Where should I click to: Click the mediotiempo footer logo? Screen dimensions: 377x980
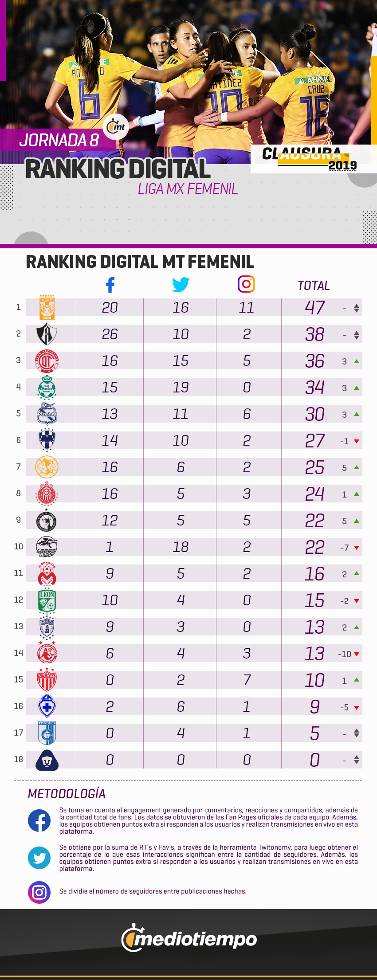[189, 938]
